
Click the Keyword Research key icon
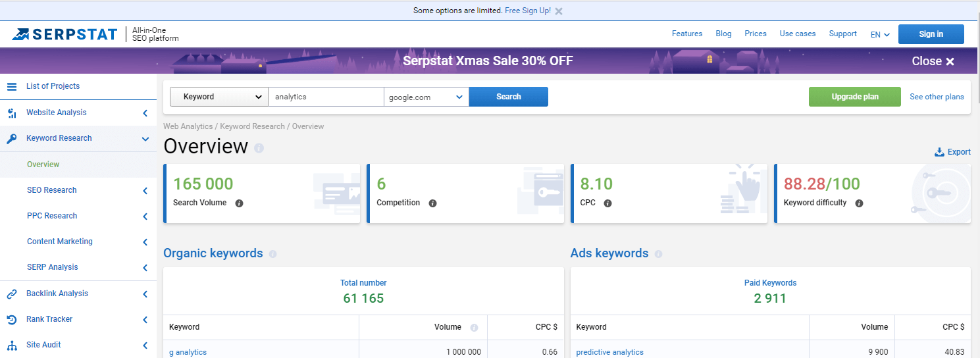[12, 138]
